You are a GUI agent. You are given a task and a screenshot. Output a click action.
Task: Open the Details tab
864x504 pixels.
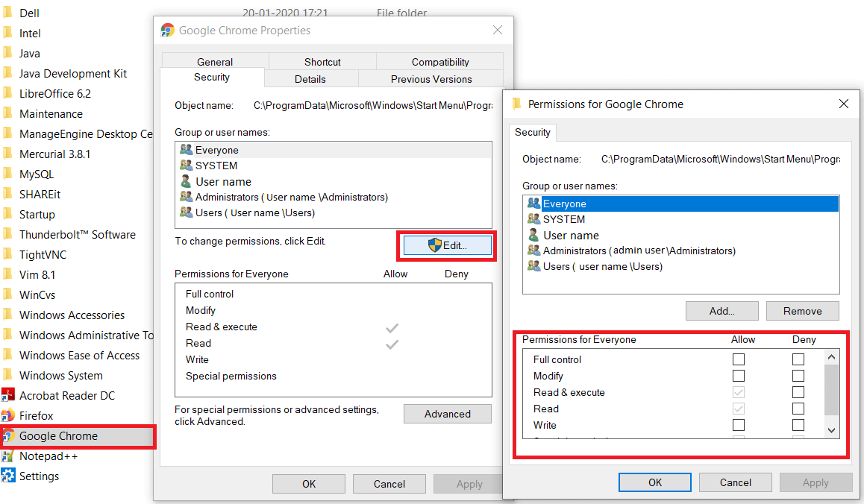click(x=310, y=79)
